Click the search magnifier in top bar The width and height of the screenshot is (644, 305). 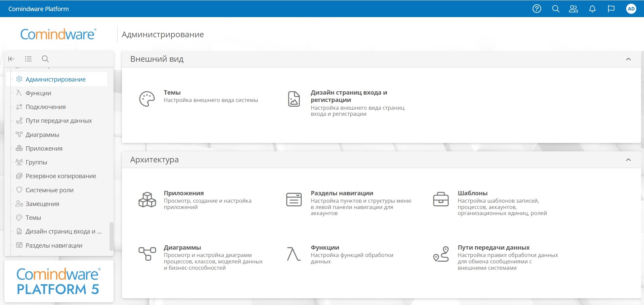point(556,9)
